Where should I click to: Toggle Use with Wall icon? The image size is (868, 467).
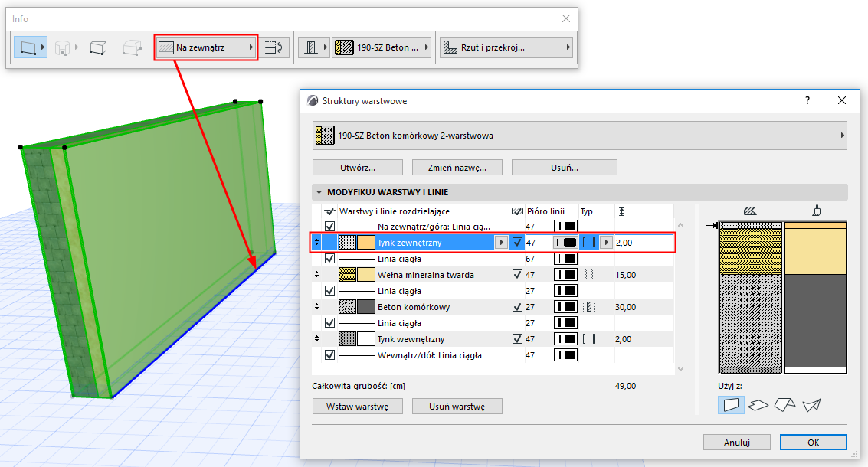pos(732,404)
